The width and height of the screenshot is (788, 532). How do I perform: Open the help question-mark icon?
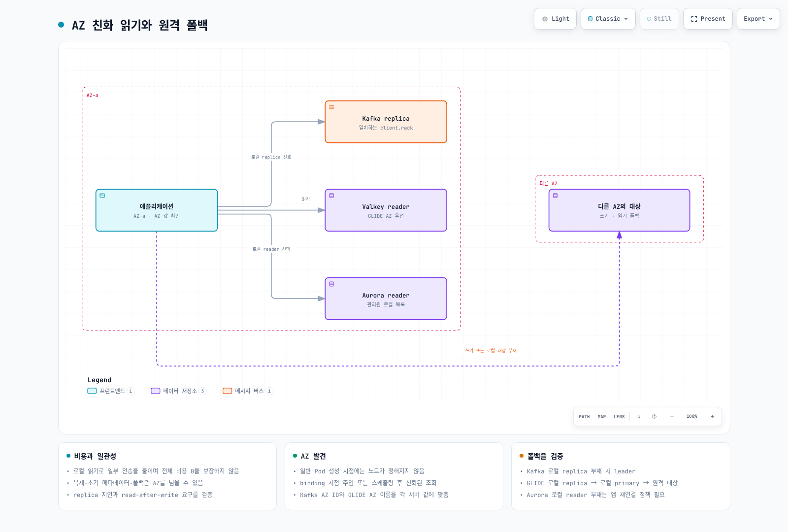654,417
